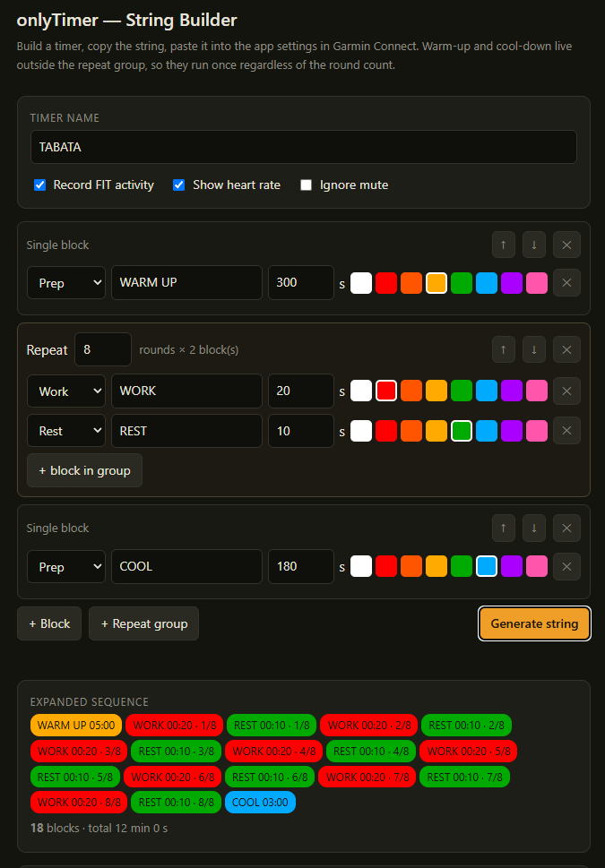Screen dimensions: 605x868
Task: Click the Generate string button
Action: [534, 623]
